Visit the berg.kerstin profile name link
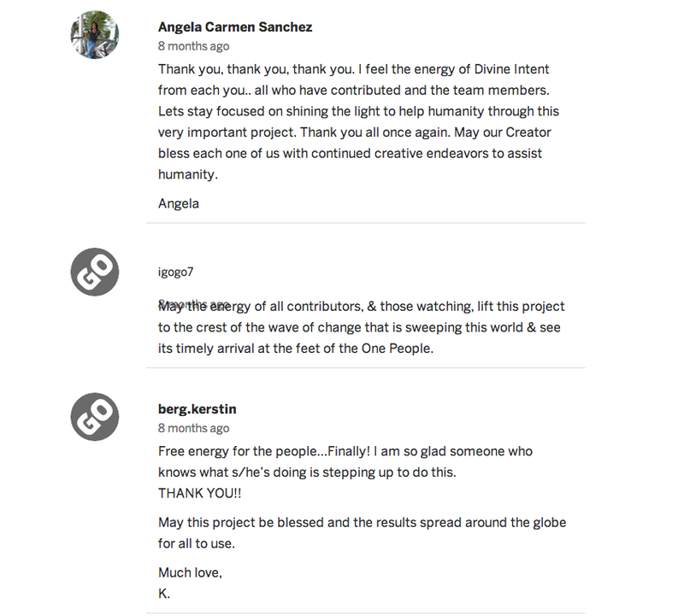 click(198, 409)
